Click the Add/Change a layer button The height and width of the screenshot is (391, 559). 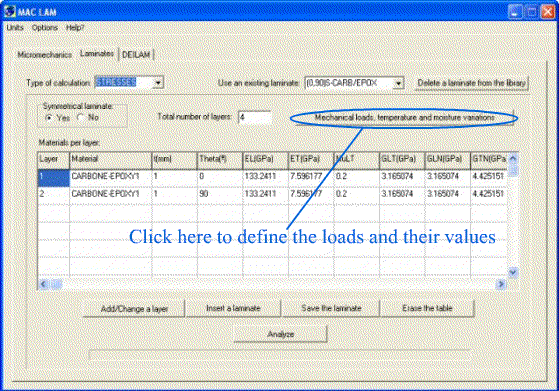(134, 309)
